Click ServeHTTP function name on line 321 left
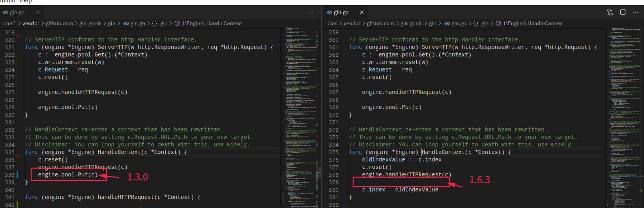The width and height of the screenshot is (644, 208). tap(112, 47)
